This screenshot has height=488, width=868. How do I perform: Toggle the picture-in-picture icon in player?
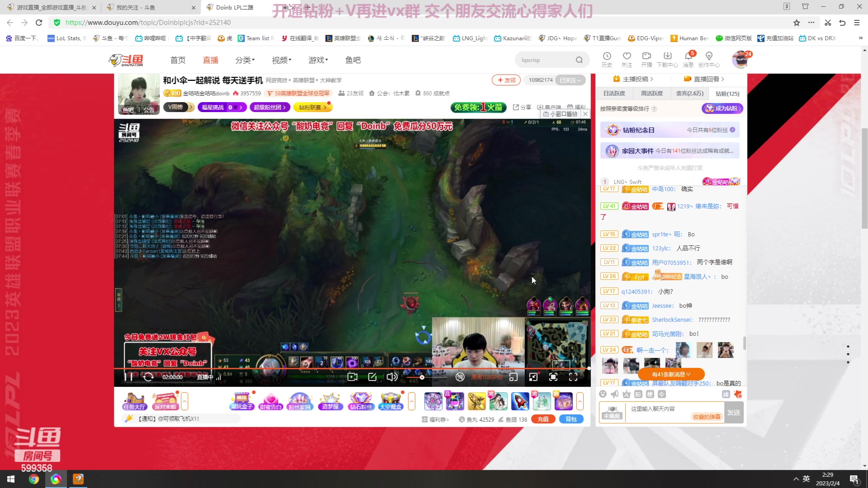coord(533,377)
